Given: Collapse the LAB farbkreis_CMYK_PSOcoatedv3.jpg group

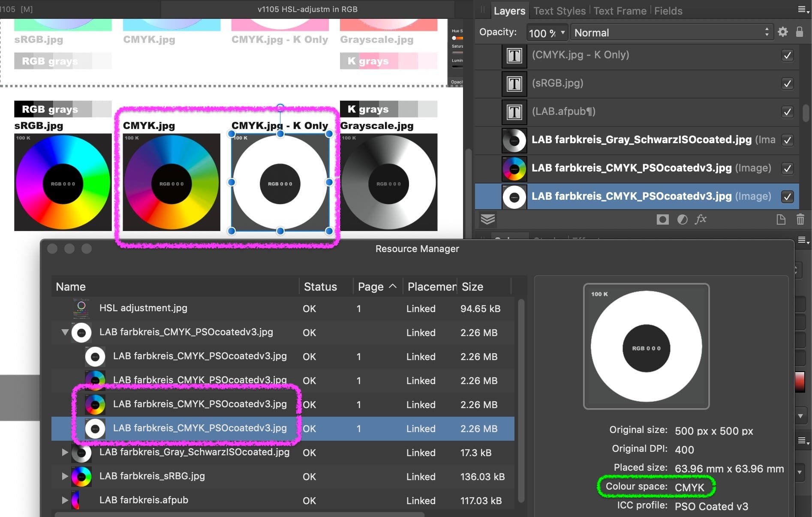Looking at the screenshot, I should pyautogui.click(x=65, y=332).
